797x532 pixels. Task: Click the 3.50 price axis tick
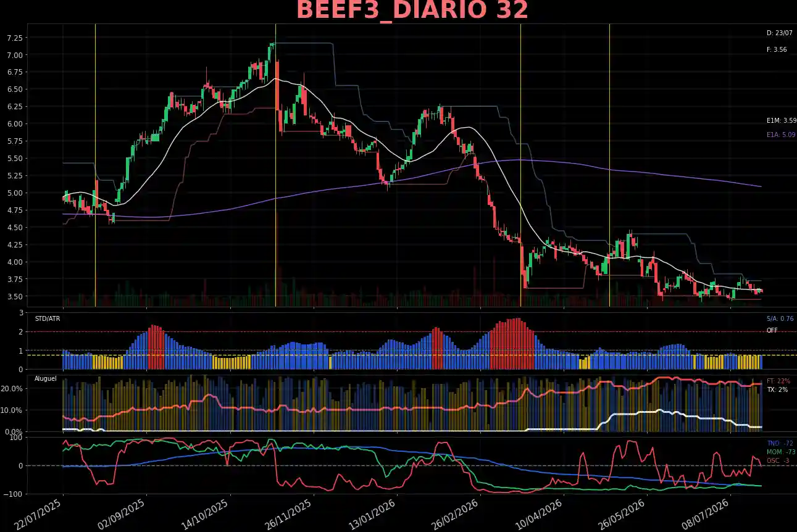pyautogui.click(x=15, y=297)
